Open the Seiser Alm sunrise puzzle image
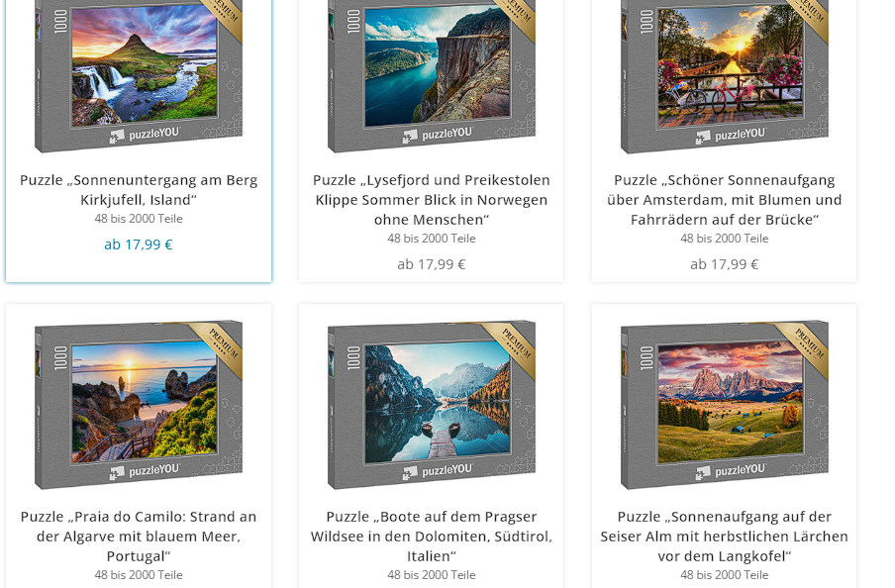 [x=725, y=405]
